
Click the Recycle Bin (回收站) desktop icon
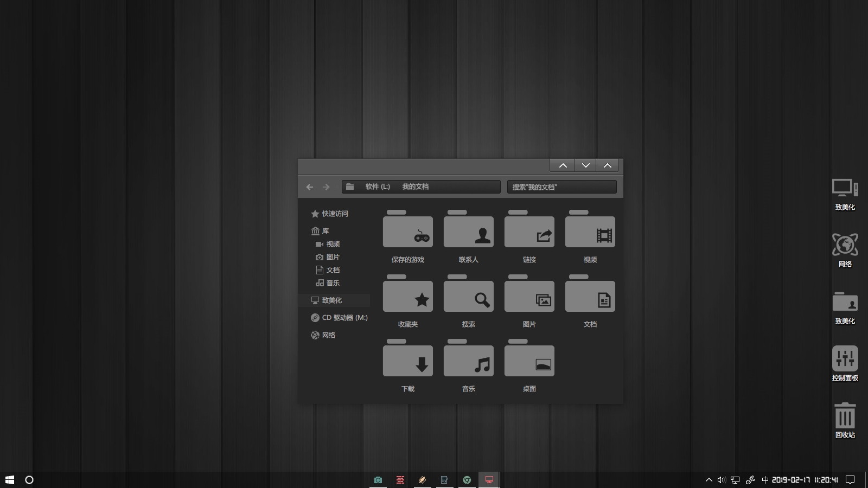click(x=845, y=418)
